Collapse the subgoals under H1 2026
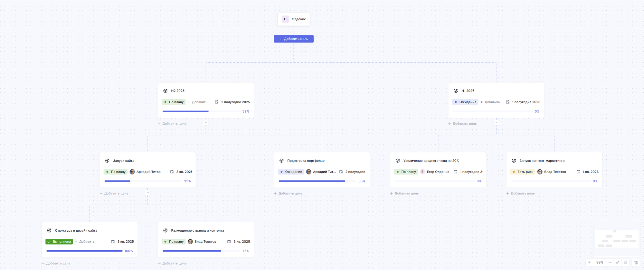This screenshot has width=644, height=270. 496,123
